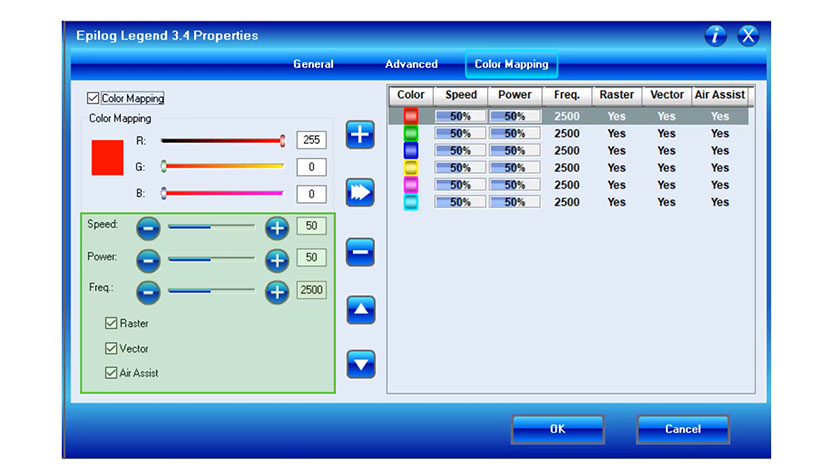This screenshot has width=830, height=473.
Task: Click the green row's 50% power cell
Action: 515,133
